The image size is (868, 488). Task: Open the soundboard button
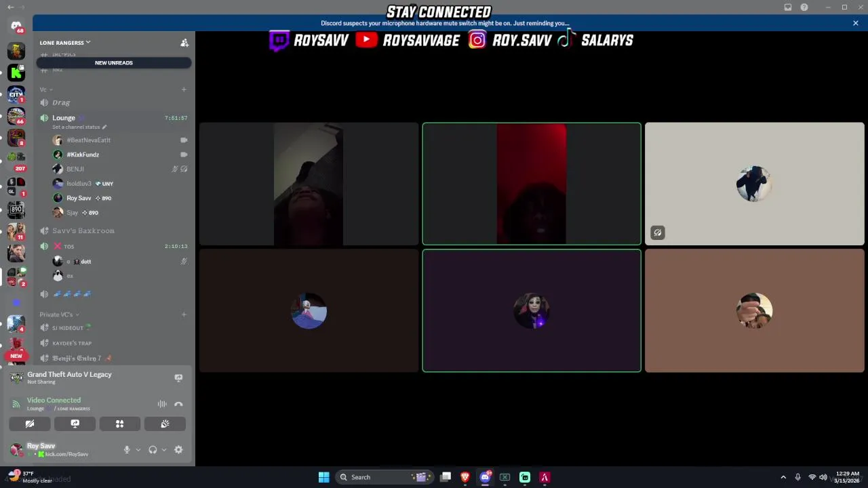click(165, 424)
